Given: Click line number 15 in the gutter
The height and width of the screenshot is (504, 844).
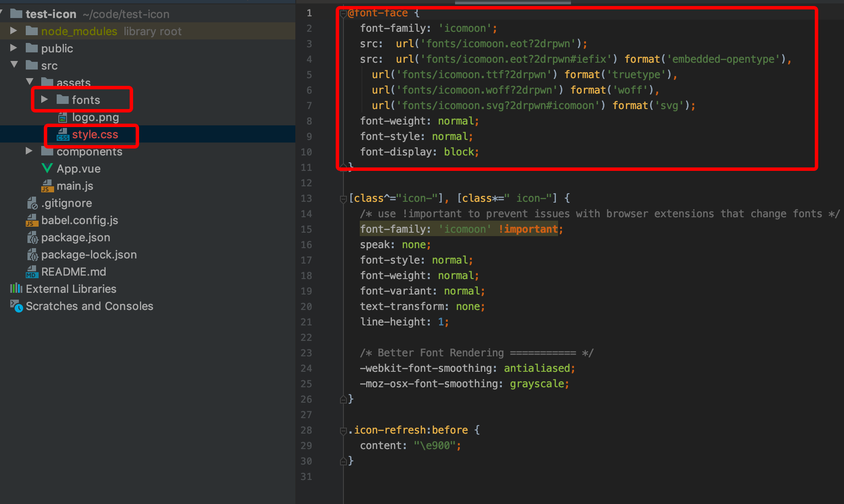Looking at the screenshot, I should (306, 229).
